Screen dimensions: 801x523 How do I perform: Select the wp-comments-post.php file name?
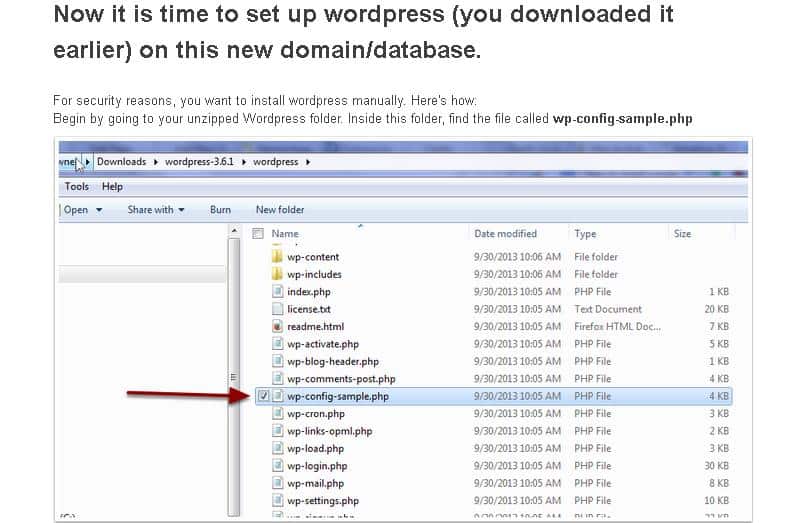(x=341, y=378)
